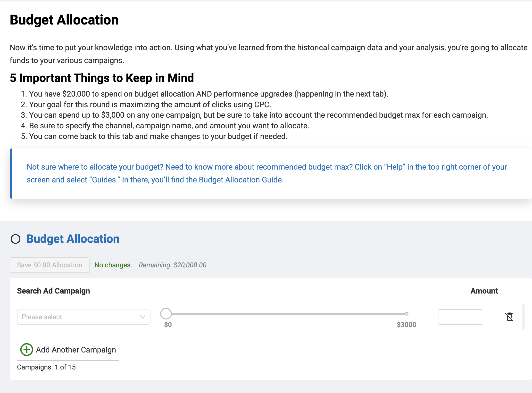Click the Add Another Campaign label

[76, 350]
